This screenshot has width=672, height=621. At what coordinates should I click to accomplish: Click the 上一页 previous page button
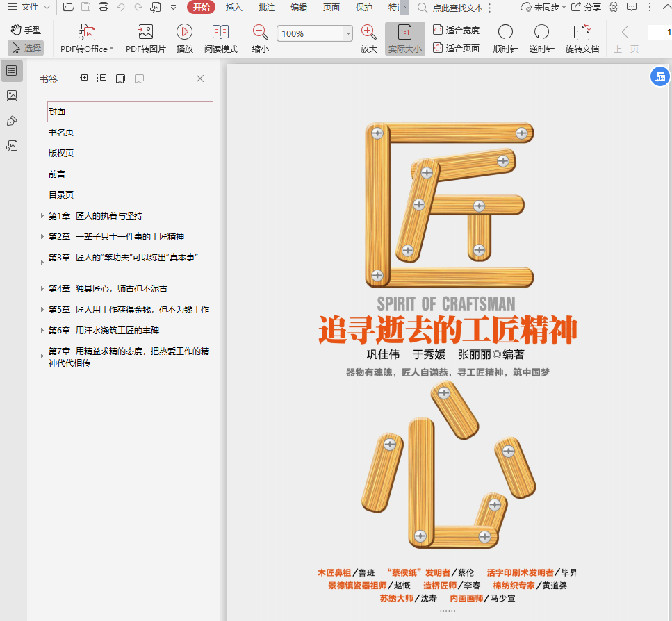pyautogui.click(x=625, y=38)
